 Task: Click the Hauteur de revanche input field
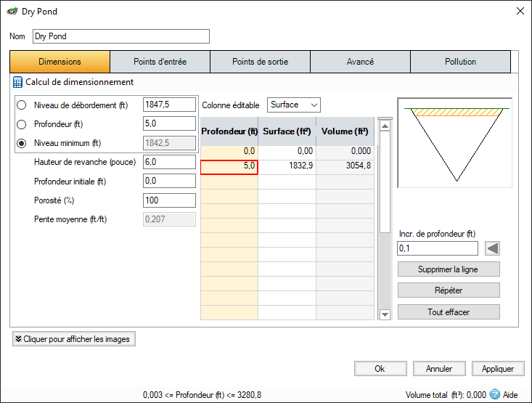169,162
